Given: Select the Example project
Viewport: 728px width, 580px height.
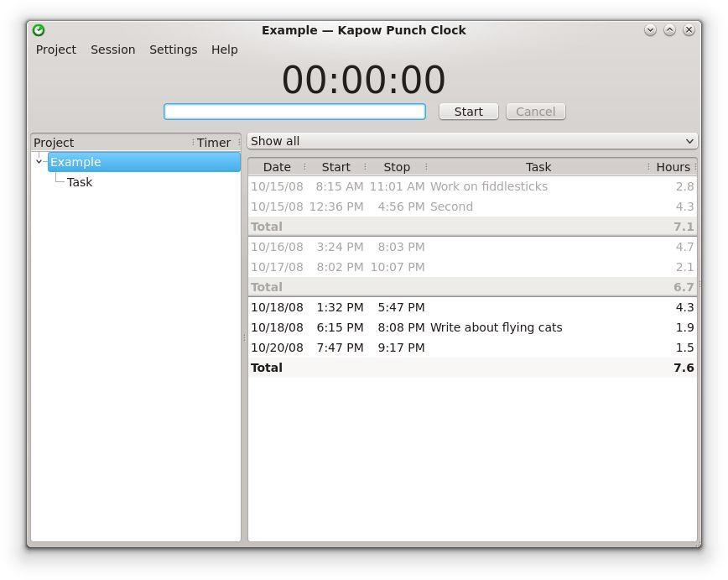Looking at the screenshot, I should point(144,162).
